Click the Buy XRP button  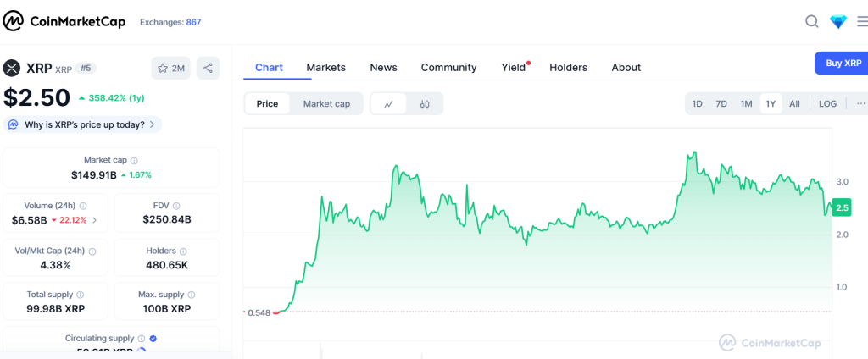[842, 64]
